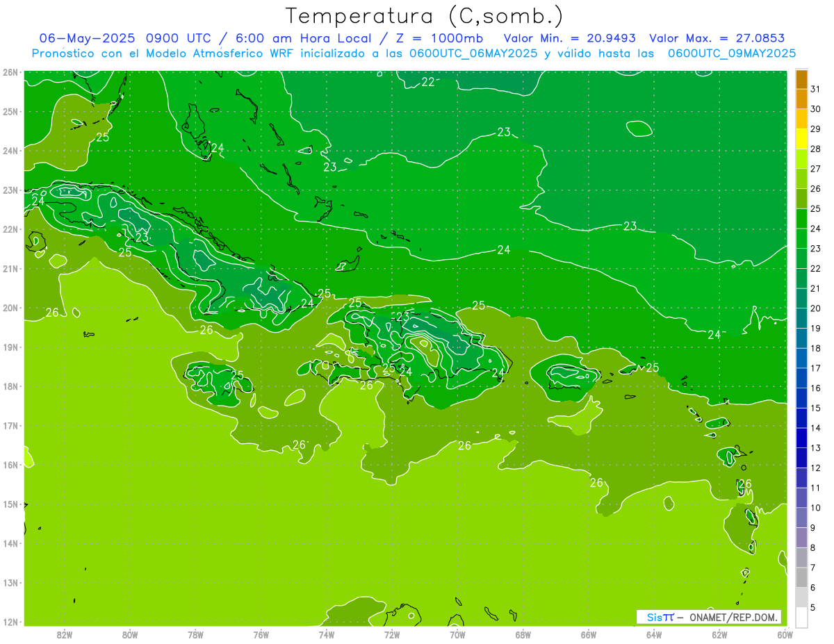Image resolution: width=834 pixels, height=644 pixels.
Task: Click the '82W' longitude axis label
Action: click(65, 634)
